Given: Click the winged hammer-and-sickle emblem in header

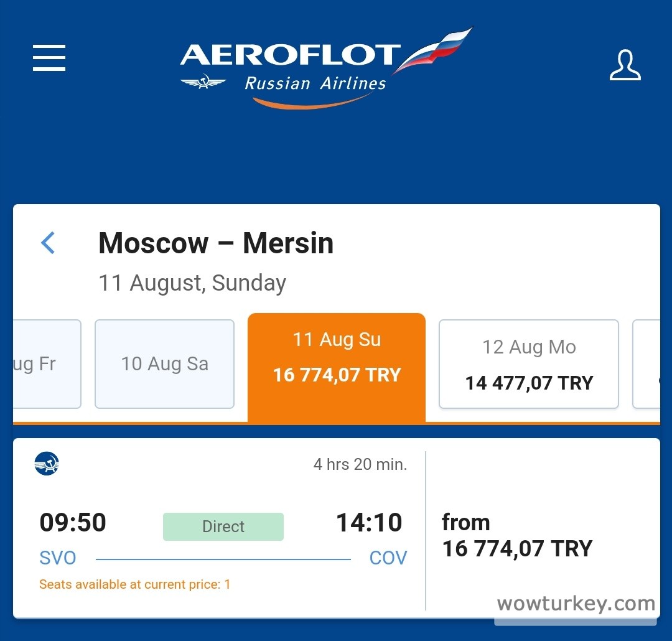Looking at the screenshot, I should [x=203, y=82].
